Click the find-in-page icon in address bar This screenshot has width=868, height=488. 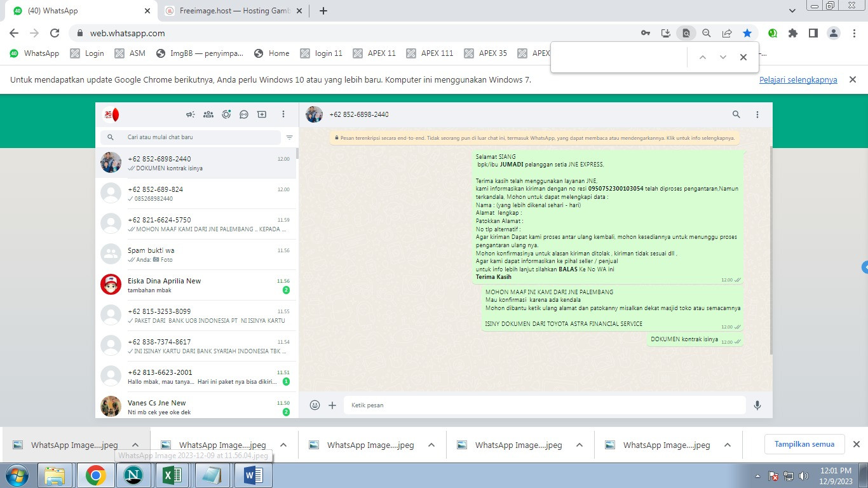(686, 33)
